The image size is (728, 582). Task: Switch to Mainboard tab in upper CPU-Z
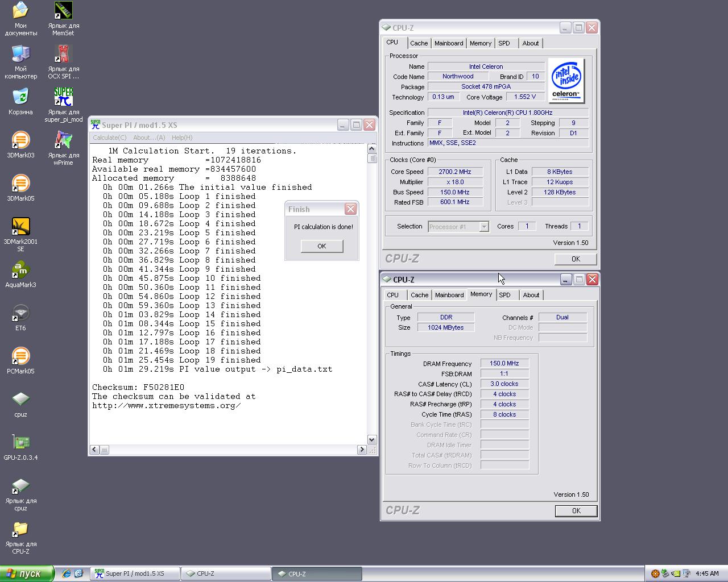(449, 43)
